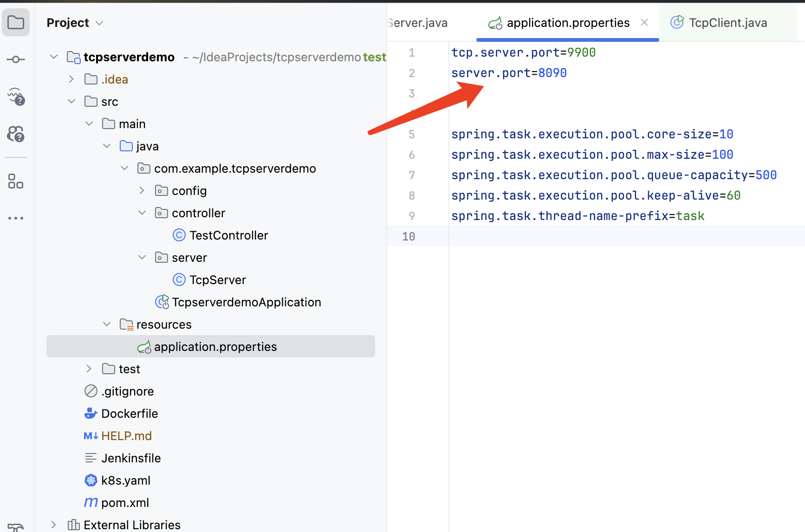Click the More tool windows ellipsis
Image resolution: width=805 pixels, height=532 pixels.
pos(16,218)
